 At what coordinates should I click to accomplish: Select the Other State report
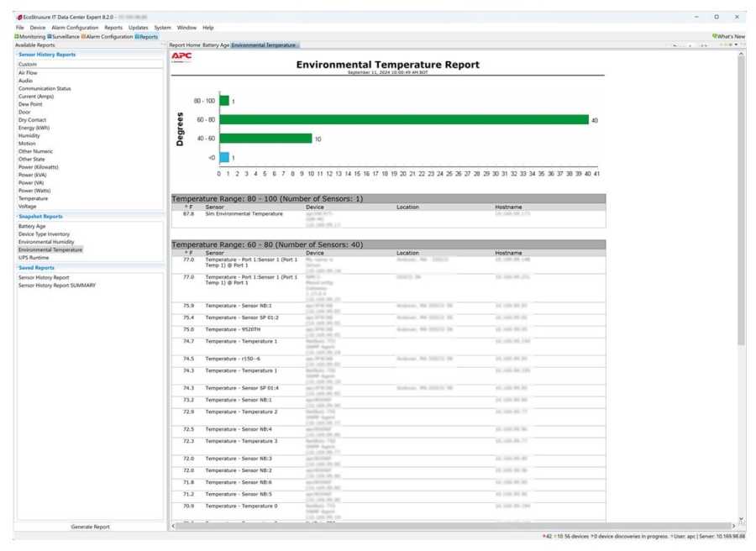(32, 159)
